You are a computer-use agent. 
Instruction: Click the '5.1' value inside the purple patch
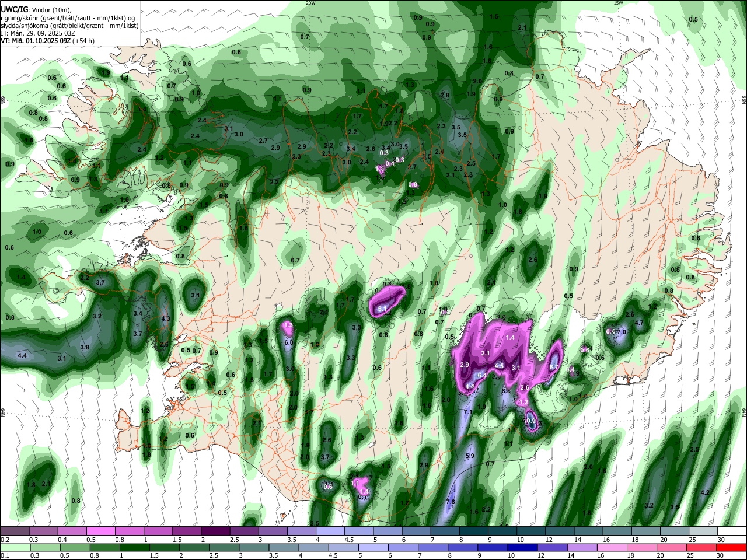[383, 309]
